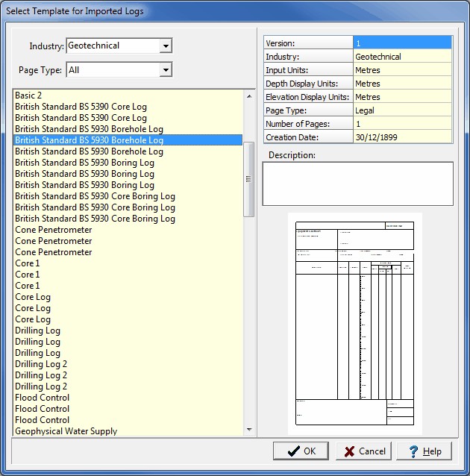Select the Basic 2 template
Viewport: 470px width, 476px height.
[28, 95]
